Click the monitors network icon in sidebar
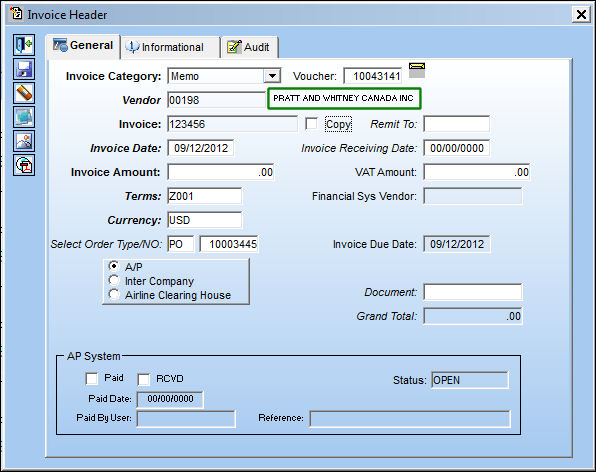This screenshot has width=596, height=472. click(x=24, y=117)
